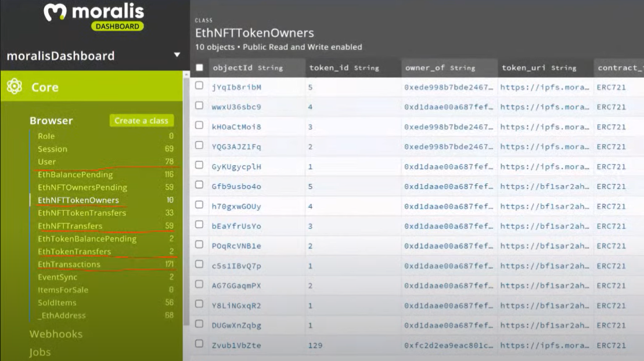Open the Browser section heading

click(x=51, y=120)
